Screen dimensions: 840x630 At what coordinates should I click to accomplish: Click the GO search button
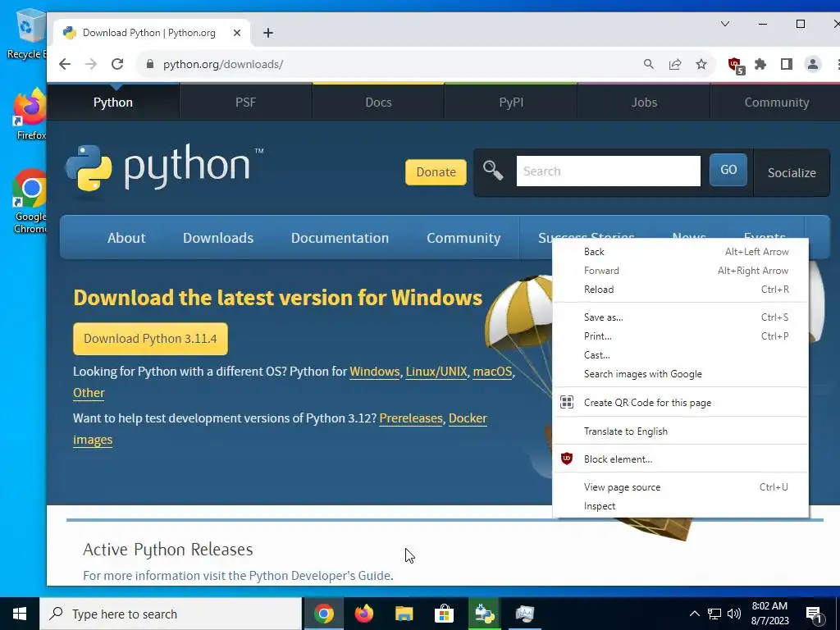click(x=728, y=169)
